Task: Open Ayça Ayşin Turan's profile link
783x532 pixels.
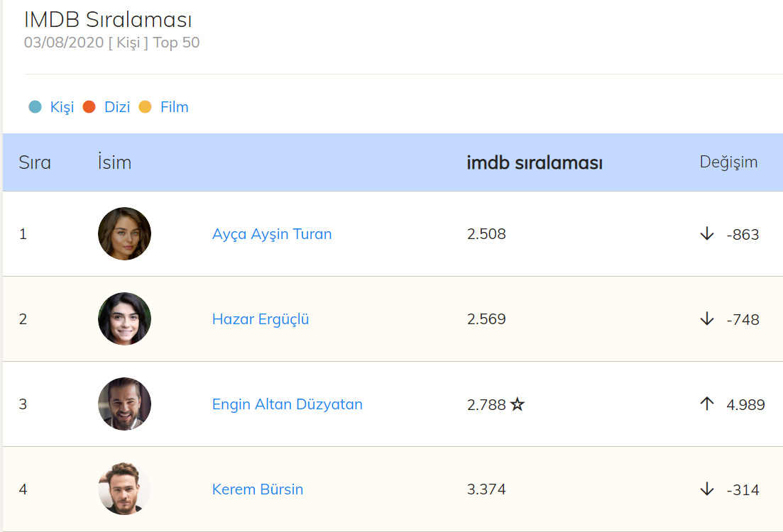Action: pos(272,234)
